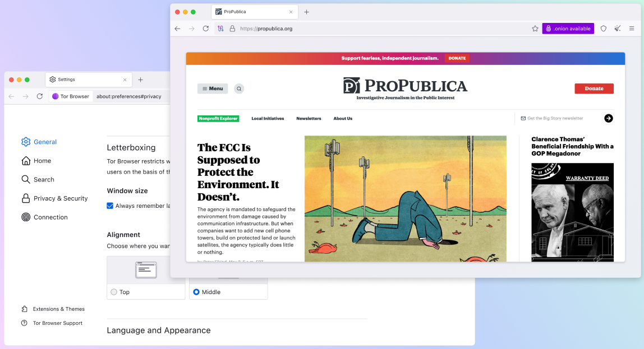This screenshot has height=349, width=644.
Task: Click the newsletter arrow circle icon
Action: click(609, 118)
